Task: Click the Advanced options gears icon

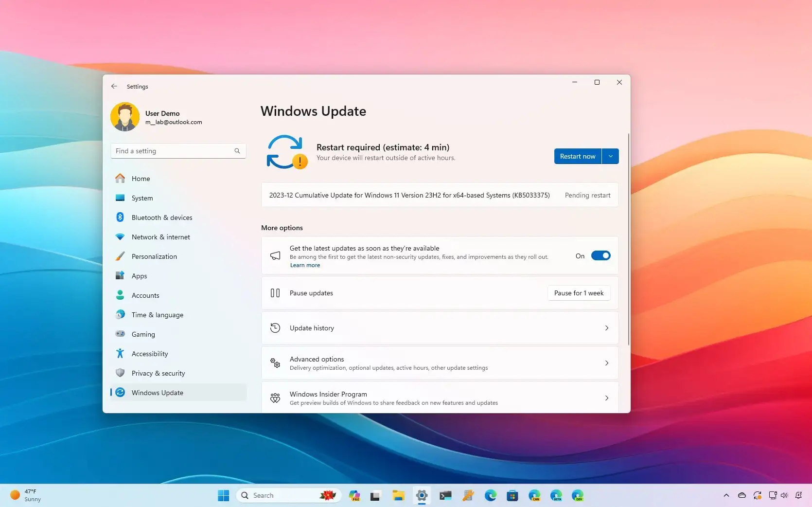Action: pos(275,363)
